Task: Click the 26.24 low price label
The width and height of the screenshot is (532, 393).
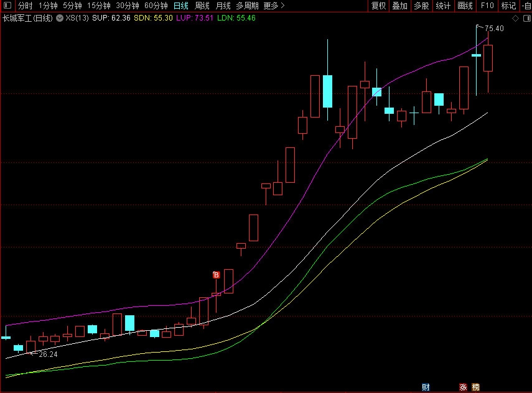Action: [48, 354]
